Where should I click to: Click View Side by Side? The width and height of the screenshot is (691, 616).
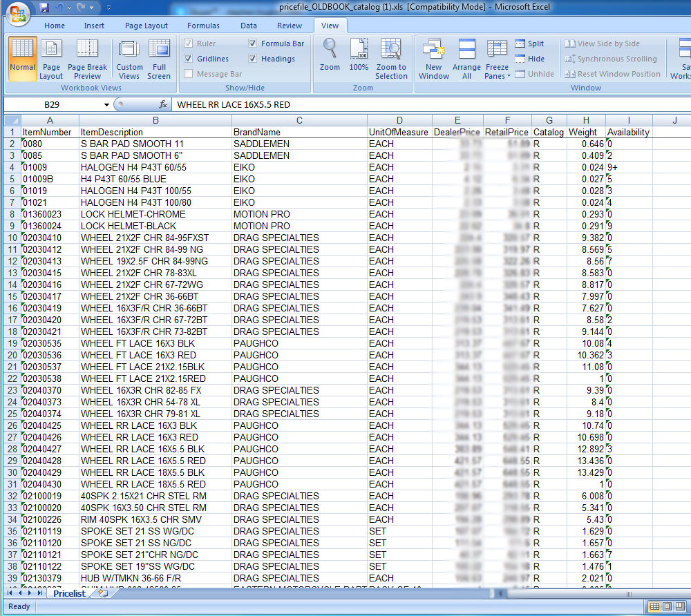click(602, 44)
